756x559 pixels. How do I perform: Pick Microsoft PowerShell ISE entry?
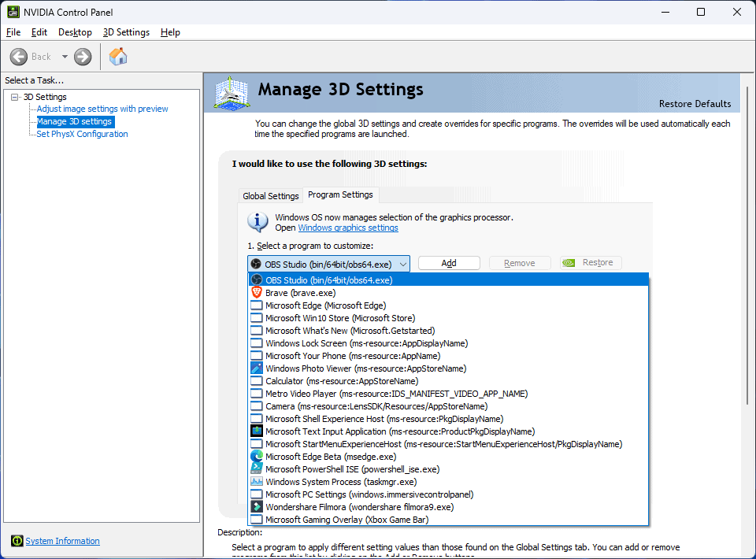tap(352, 469)
